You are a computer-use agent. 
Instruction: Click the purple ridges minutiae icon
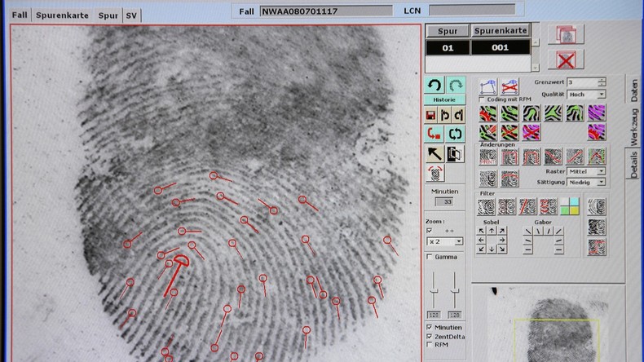[597, 113]
